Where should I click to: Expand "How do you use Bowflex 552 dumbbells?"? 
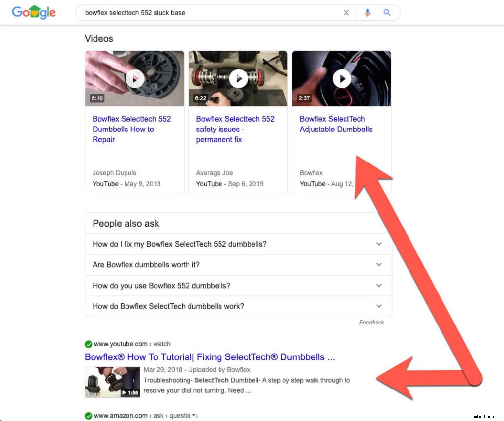378,286
